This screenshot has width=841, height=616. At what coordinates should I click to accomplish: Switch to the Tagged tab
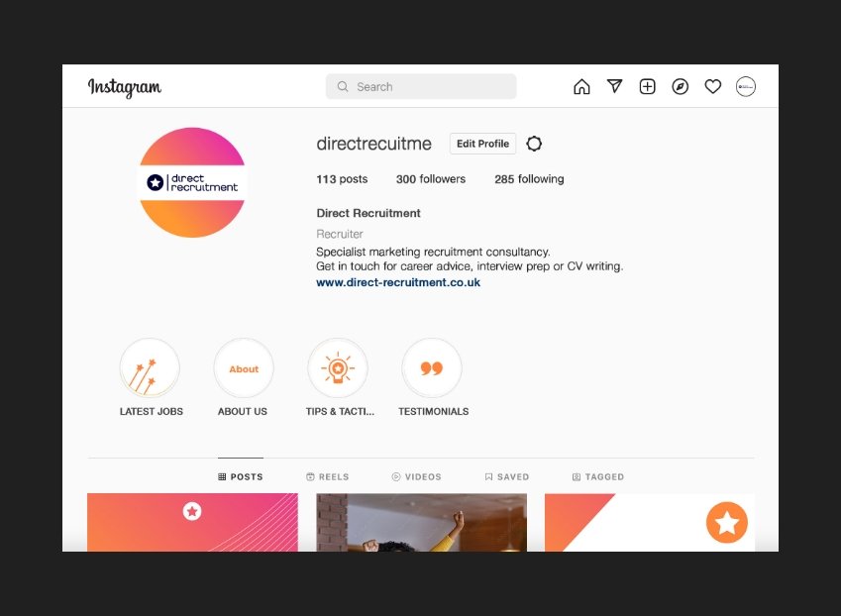click(598, 476)
